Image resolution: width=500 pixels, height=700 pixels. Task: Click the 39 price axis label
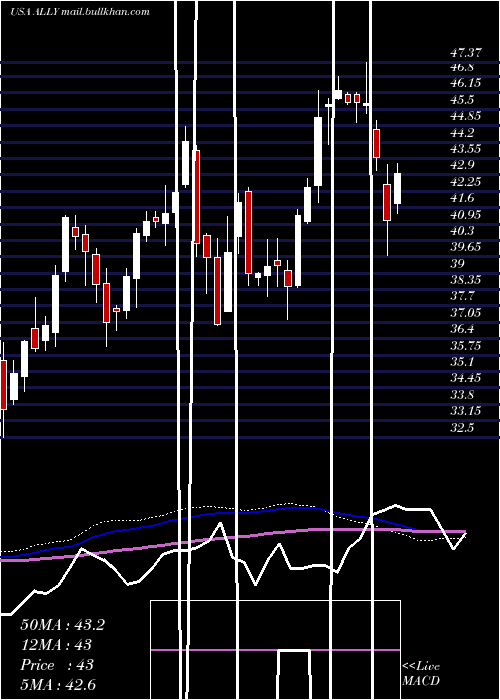coord(457,263)
